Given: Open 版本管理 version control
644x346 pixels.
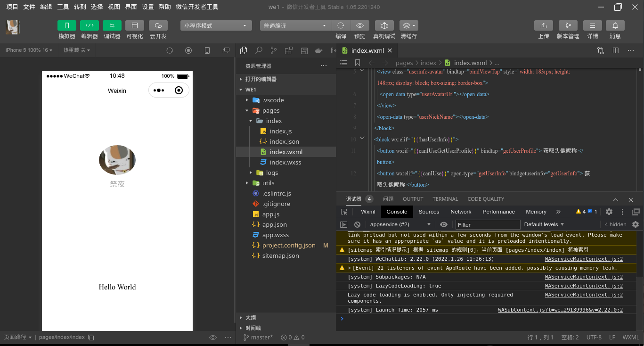Looking at the screenshot, I should click(568, 25).
